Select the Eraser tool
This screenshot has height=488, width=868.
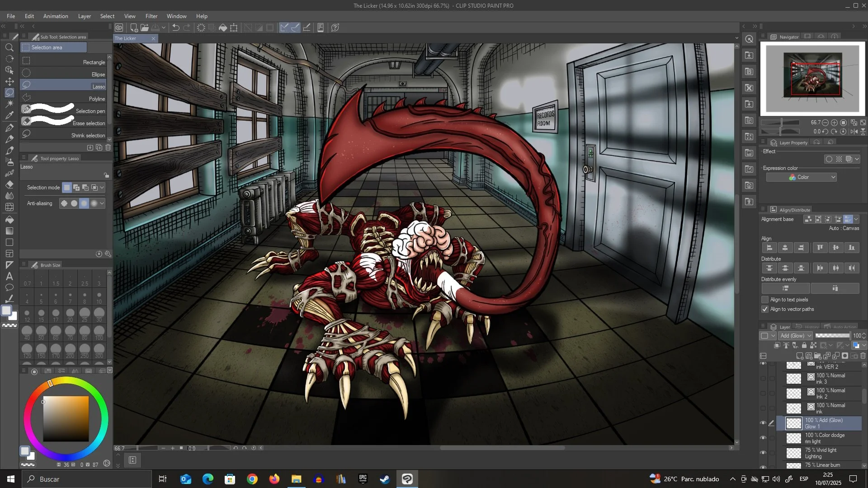(x=9, y=185)
